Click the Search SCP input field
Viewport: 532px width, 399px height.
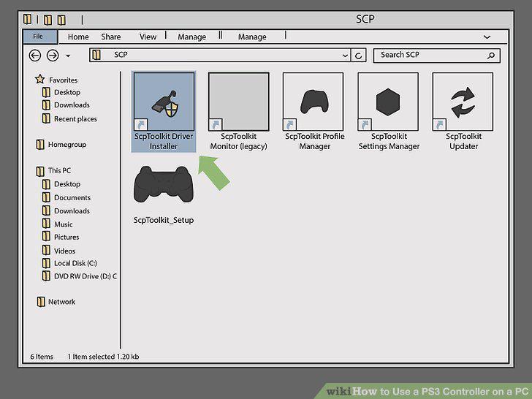click(437, 56)
